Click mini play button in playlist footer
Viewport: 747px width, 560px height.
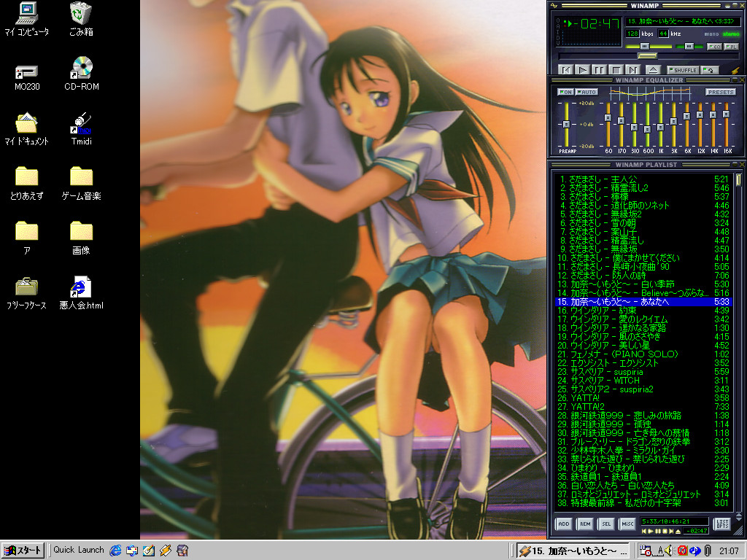point(651,531)
